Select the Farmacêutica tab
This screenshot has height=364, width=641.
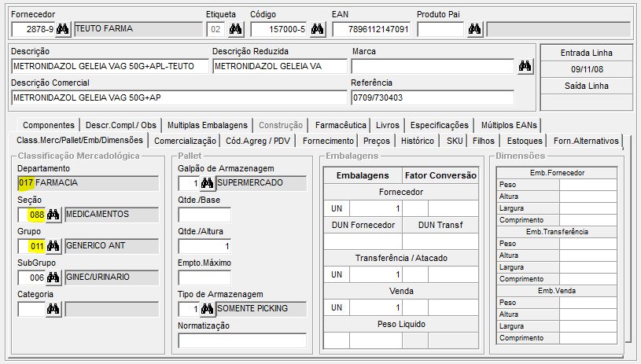340,125
